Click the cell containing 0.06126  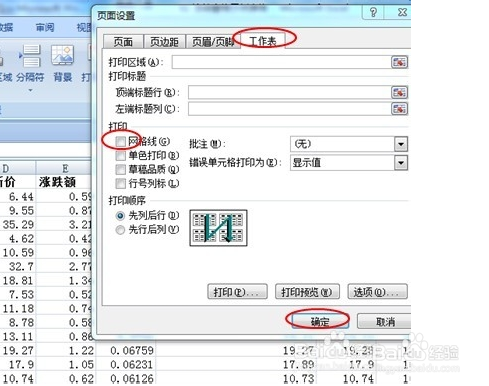pyautogui.click(x=126, y=379)
